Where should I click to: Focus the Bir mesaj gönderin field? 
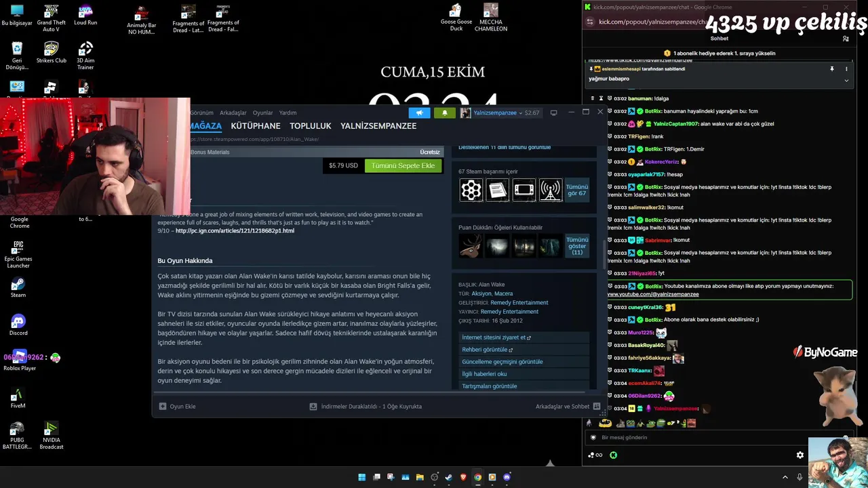tap(719, 437)
